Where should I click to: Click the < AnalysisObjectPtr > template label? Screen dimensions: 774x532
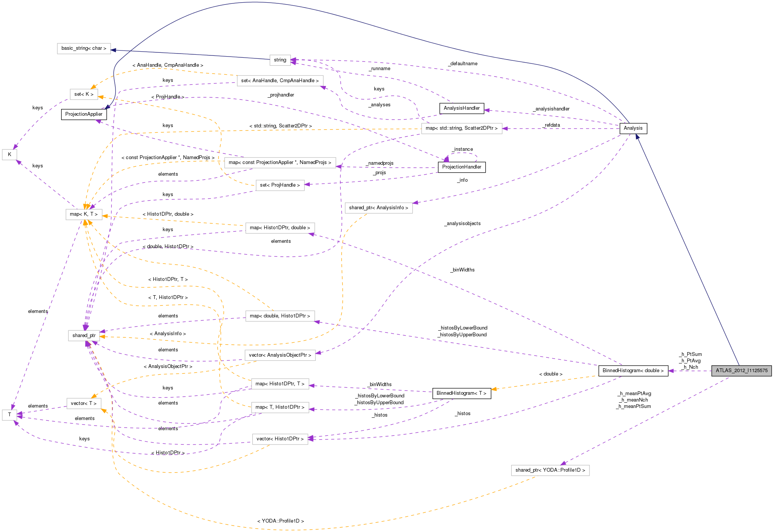(x=168, y=366)
